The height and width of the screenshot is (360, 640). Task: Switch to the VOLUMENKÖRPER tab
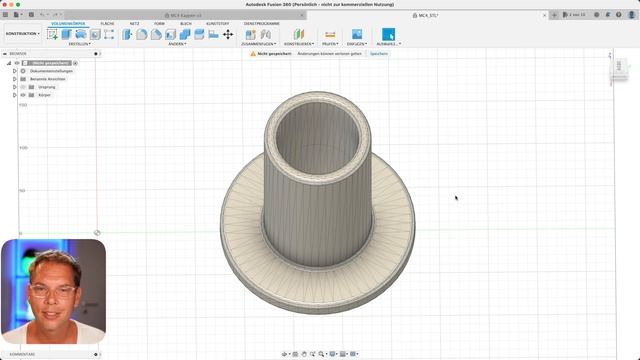point(68,24)
